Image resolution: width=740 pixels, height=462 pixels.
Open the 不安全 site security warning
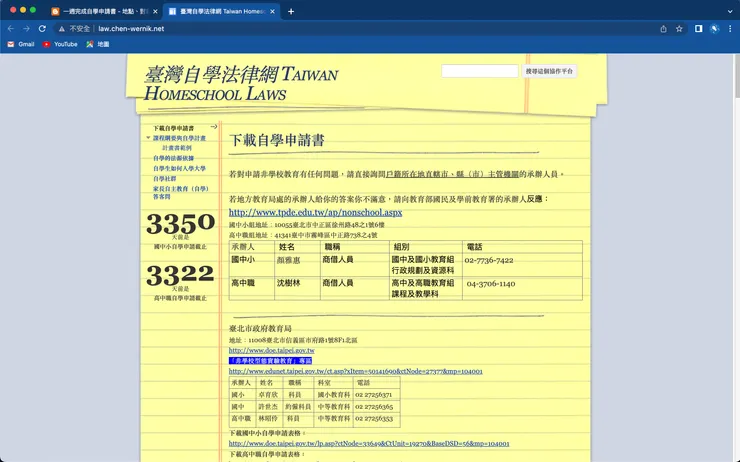(74, 29)
